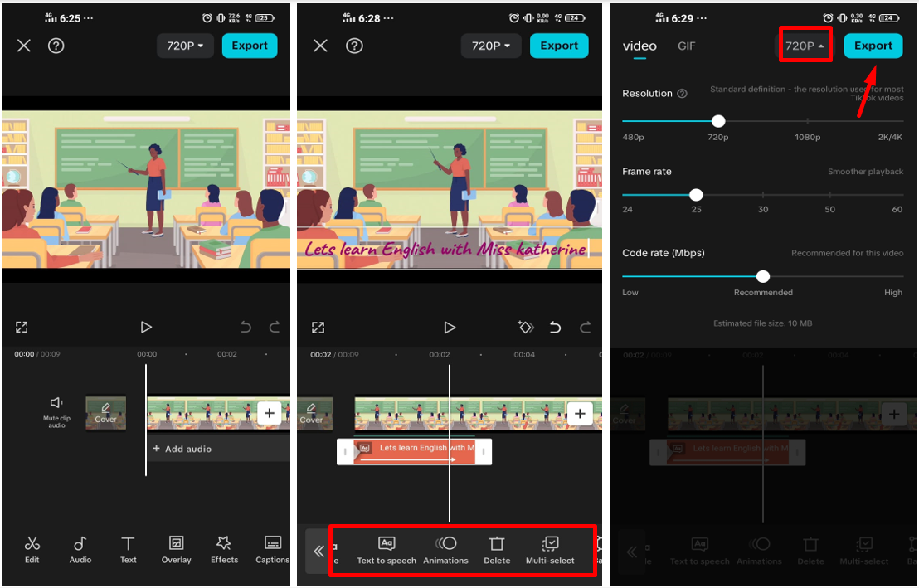Viewport: 919px width, 588px height.
Task: Select 480p resolution label
Action: (633, 137)
